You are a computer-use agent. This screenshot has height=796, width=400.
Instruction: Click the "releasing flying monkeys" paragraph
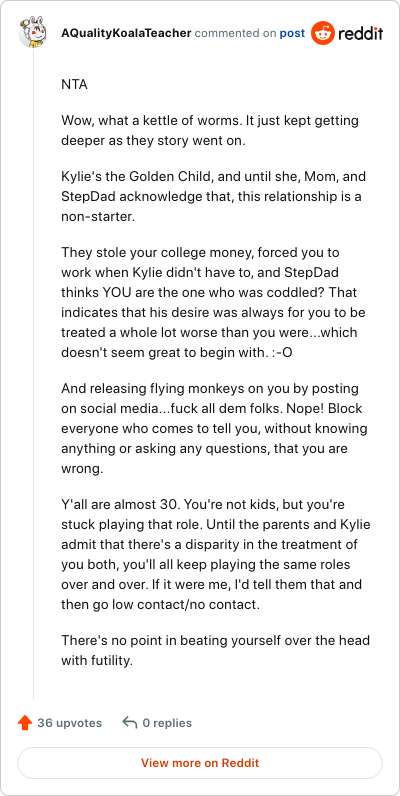(x=214, y=428)
